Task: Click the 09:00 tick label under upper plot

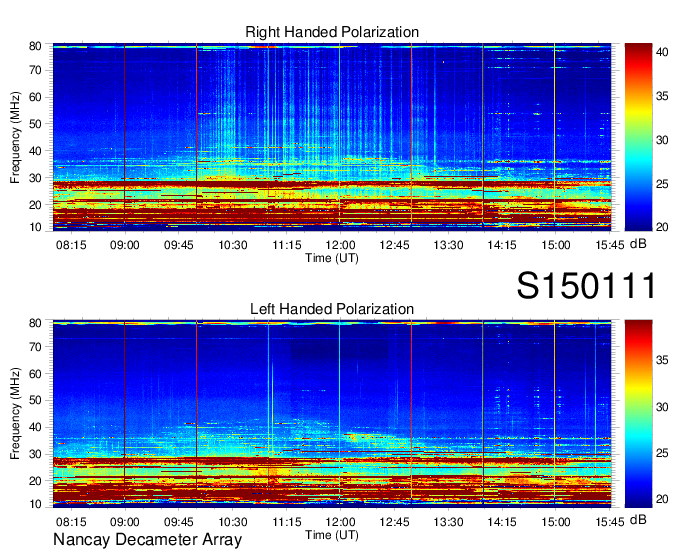Action: point(125,245)
